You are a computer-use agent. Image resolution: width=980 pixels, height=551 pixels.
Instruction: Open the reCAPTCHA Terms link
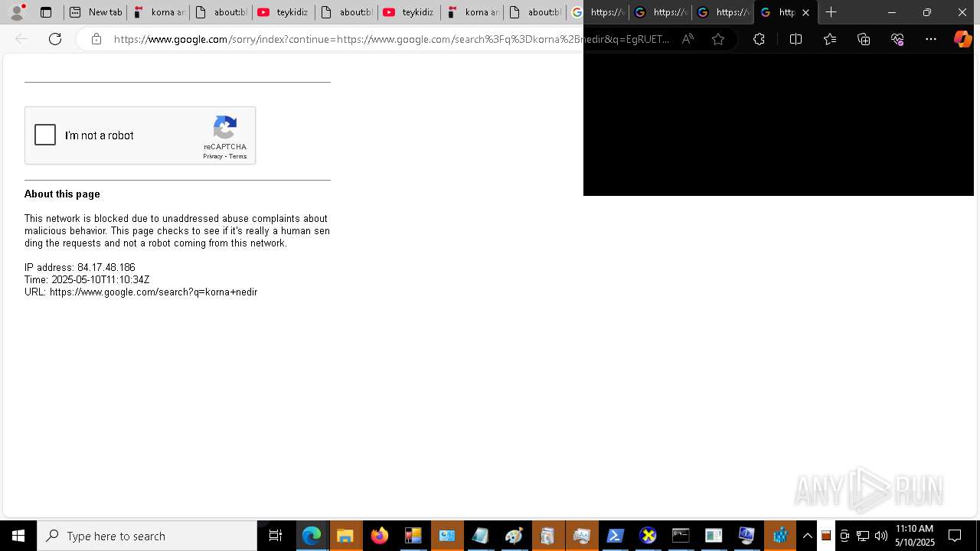237,156
